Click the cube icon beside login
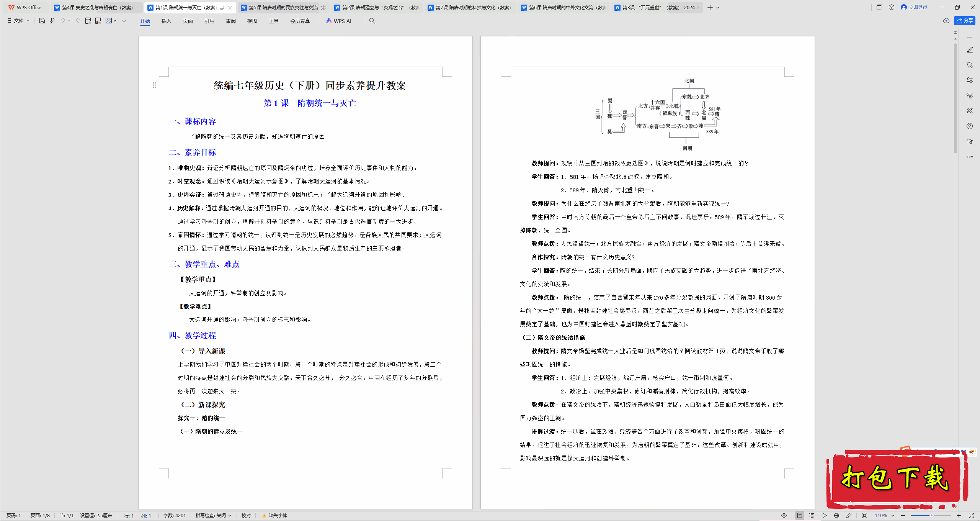Image resolution: width=980 pixels, height=521 pixels. coord(892,7)
